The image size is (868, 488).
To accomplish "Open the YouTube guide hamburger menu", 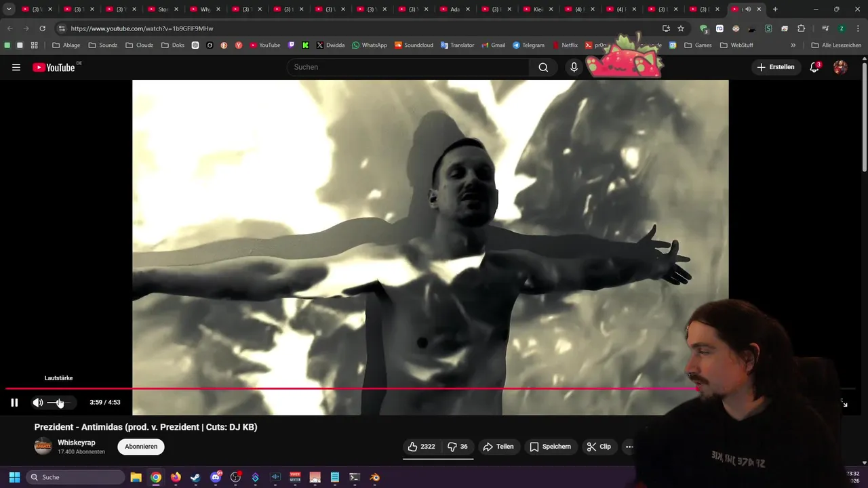I will 16,67.
